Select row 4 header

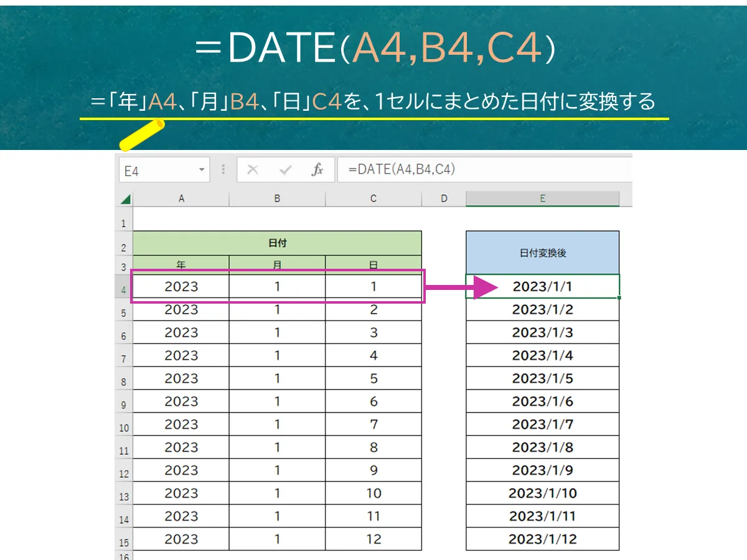[124, 289]
